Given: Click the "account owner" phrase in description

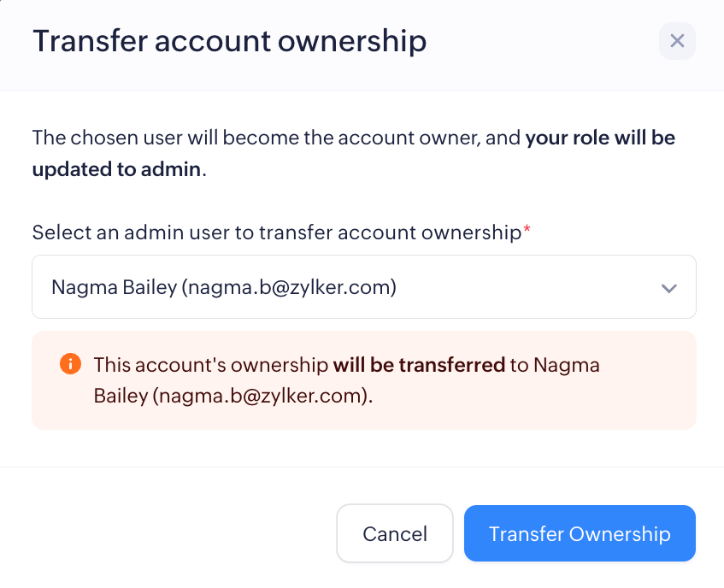Looking at the screenshot, I should (x=397, y=138).
